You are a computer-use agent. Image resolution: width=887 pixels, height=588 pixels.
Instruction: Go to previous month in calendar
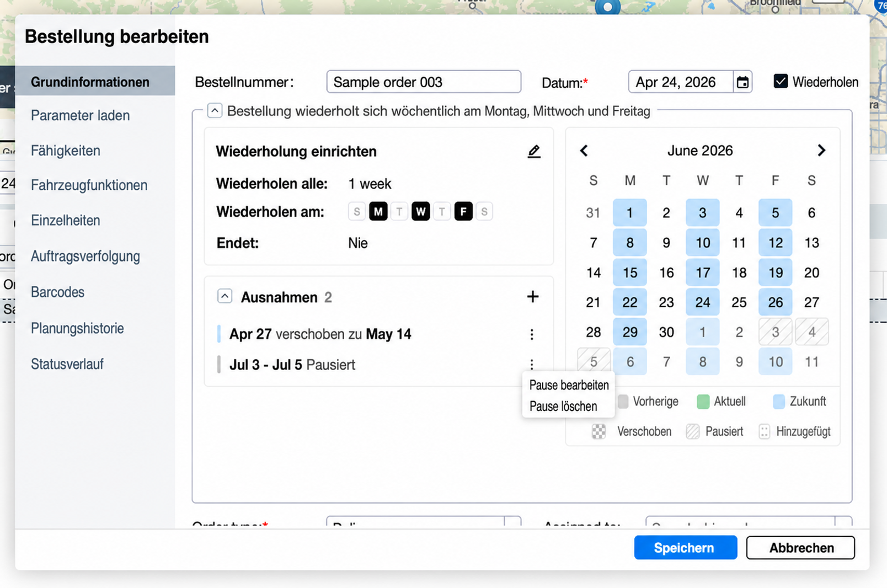584,151
